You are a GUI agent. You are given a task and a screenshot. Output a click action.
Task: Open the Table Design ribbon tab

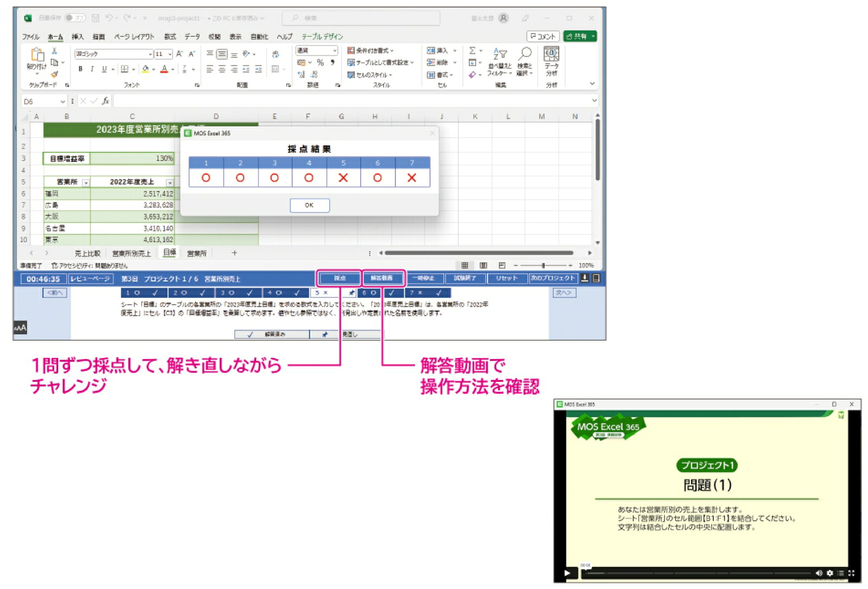click(322, 37)
